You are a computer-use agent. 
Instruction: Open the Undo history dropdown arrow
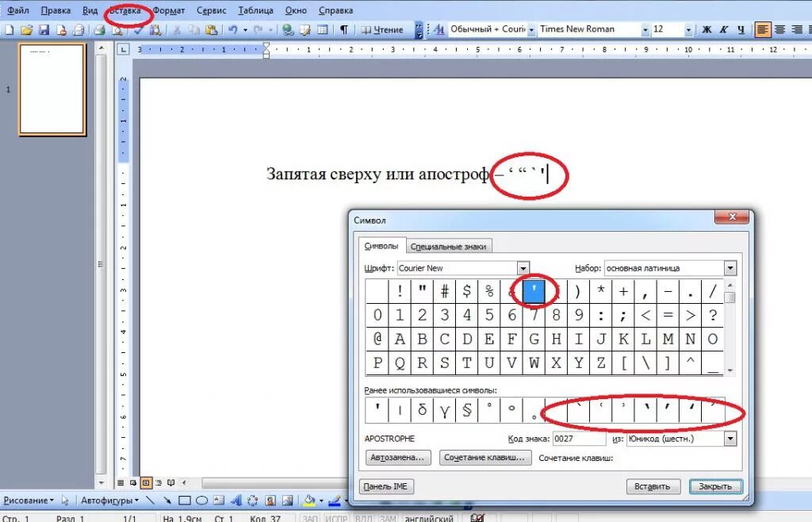[245, 30]
